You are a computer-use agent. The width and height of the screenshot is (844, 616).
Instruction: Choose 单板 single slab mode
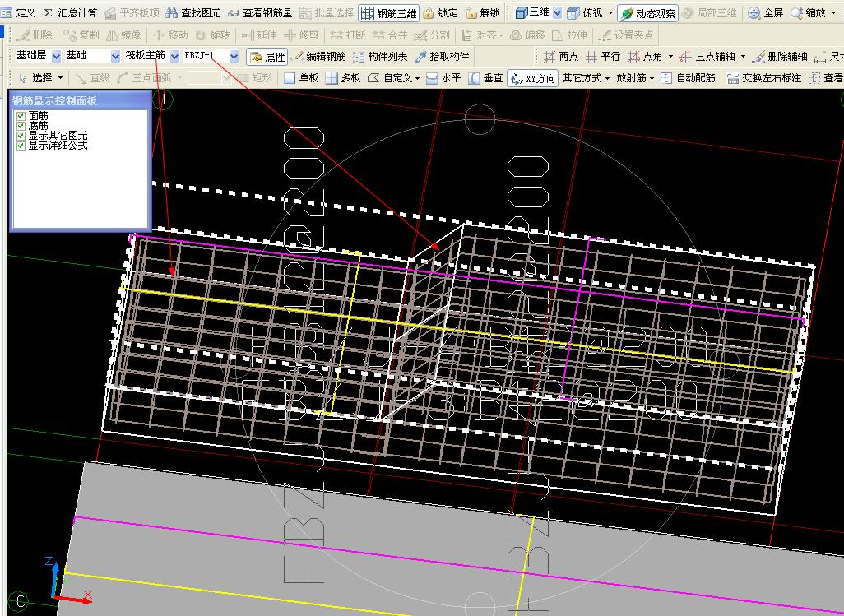click(x=301, y=78)
